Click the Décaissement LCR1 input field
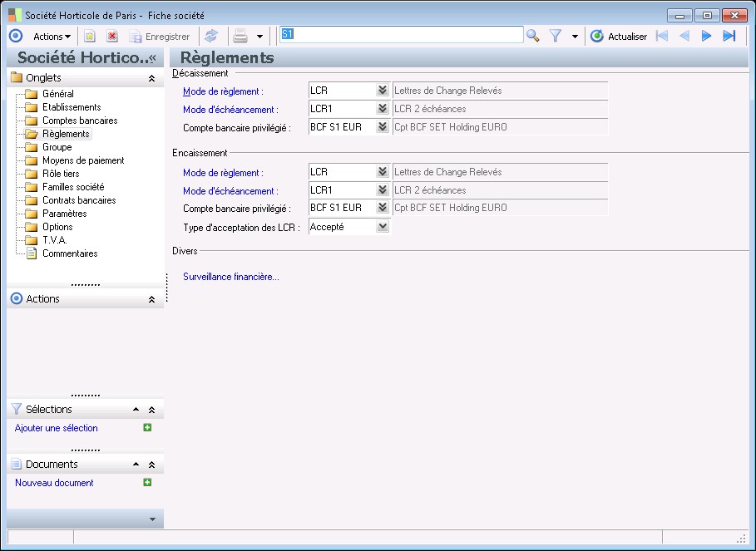 343,109
